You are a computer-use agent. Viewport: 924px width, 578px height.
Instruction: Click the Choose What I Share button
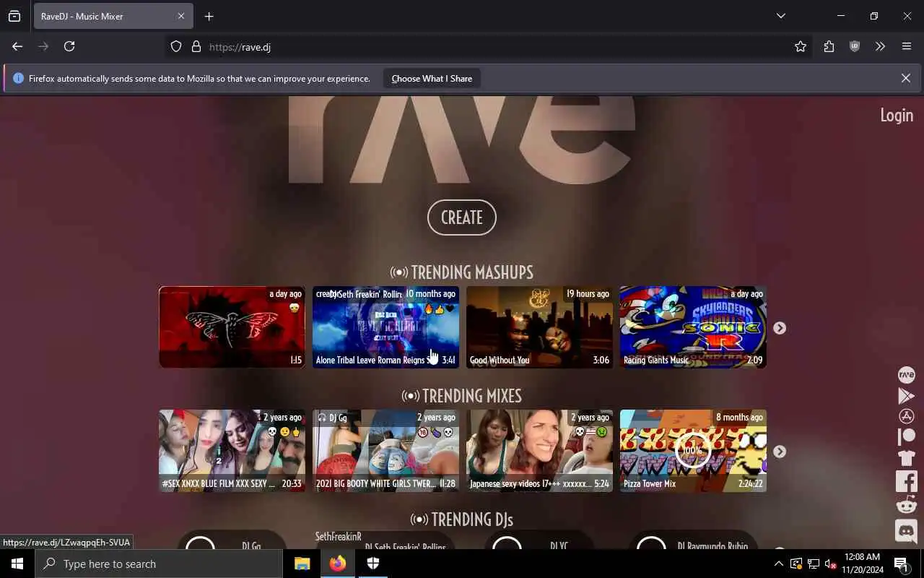[x=432, y=78]
